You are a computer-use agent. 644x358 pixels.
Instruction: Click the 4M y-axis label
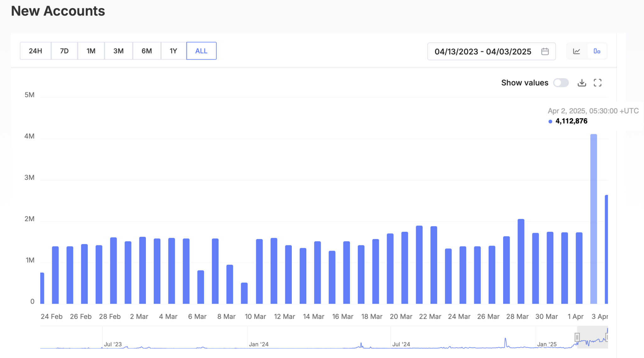[x=30, y=136]
